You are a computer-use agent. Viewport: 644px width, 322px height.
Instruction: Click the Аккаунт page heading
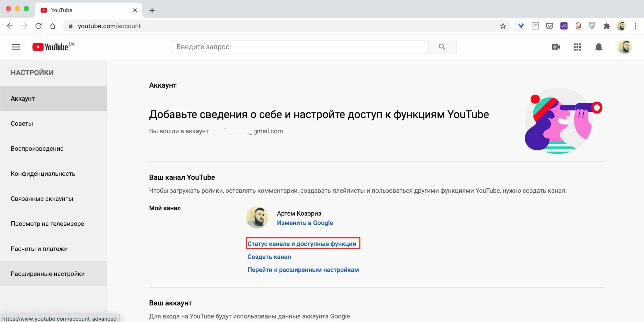click(163, 85)
